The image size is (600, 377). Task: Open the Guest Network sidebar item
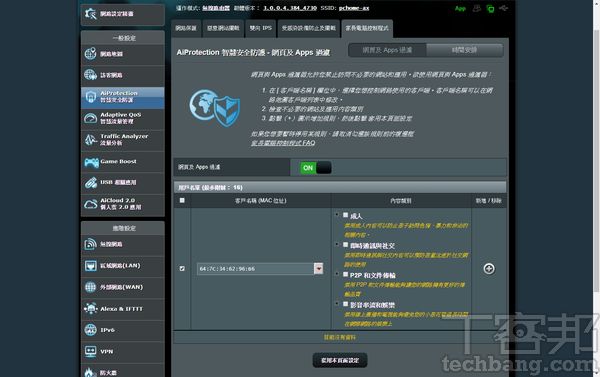[x=122, y=75]
